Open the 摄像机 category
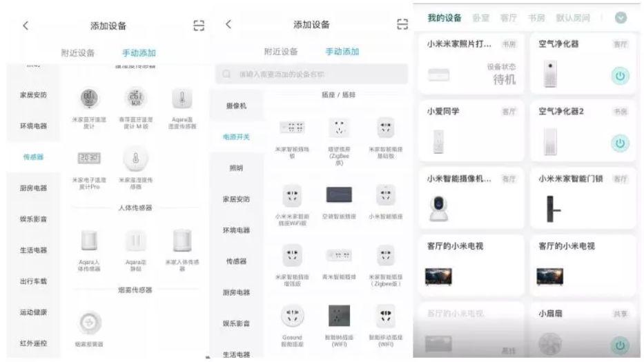 pyautogui.click(x=237, y=105)
